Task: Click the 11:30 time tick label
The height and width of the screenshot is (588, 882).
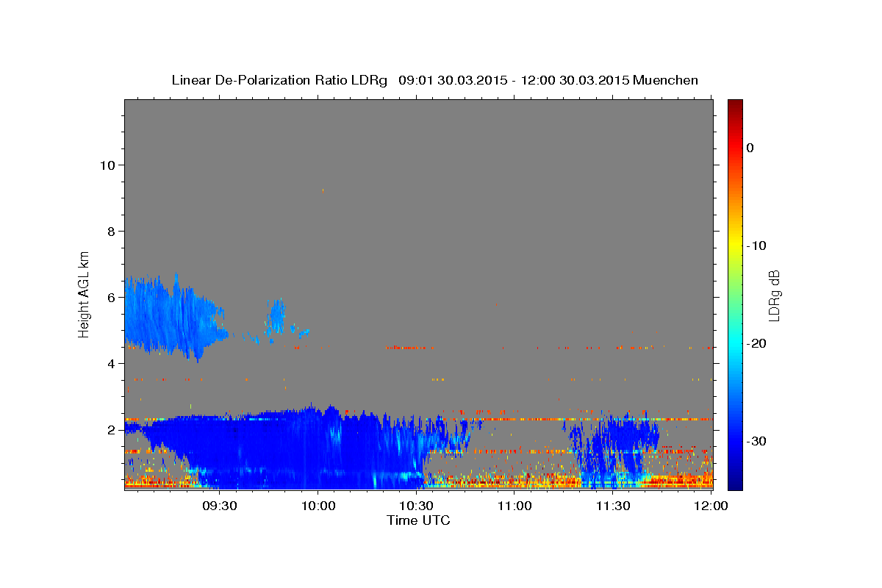Action: (612, 506)
